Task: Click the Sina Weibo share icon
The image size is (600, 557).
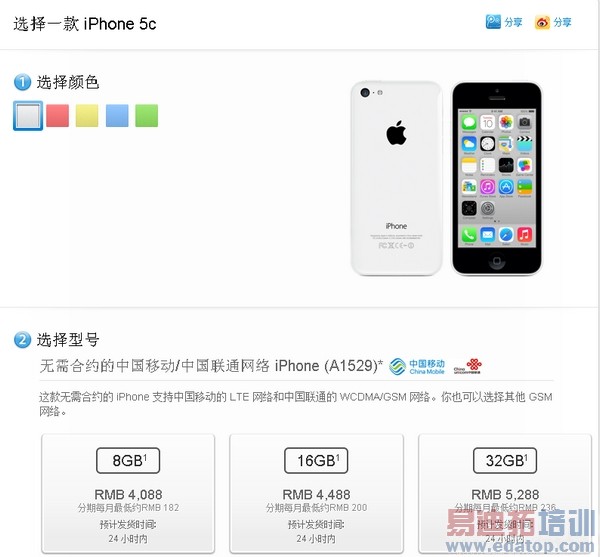Action: (x=542, y=23)
